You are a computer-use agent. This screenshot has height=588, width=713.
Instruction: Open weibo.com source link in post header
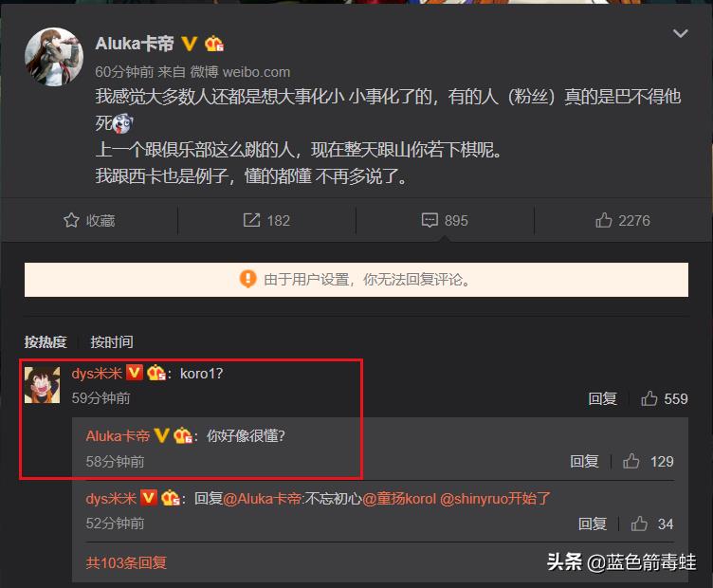pyautogui.click(x=256, y=72)
